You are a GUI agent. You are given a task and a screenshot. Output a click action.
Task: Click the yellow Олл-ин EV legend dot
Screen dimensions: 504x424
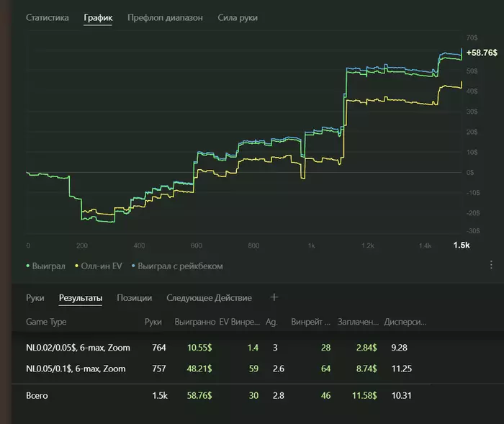click(76, 266)
